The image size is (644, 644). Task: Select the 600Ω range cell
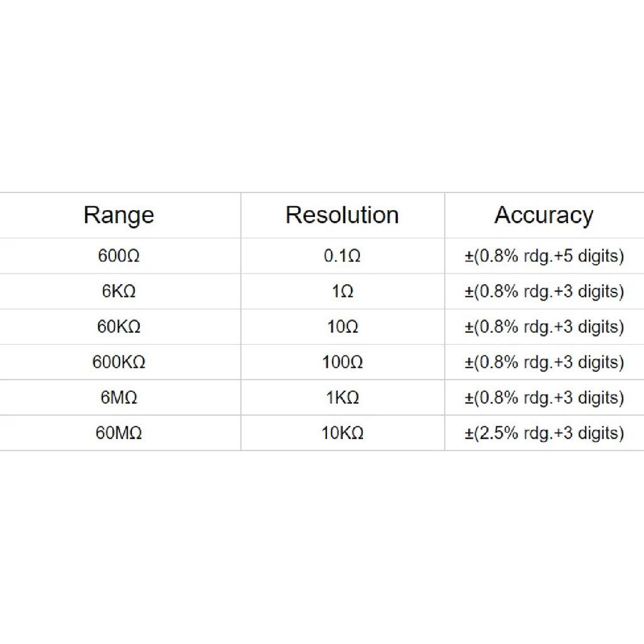[x=119, y=256]
